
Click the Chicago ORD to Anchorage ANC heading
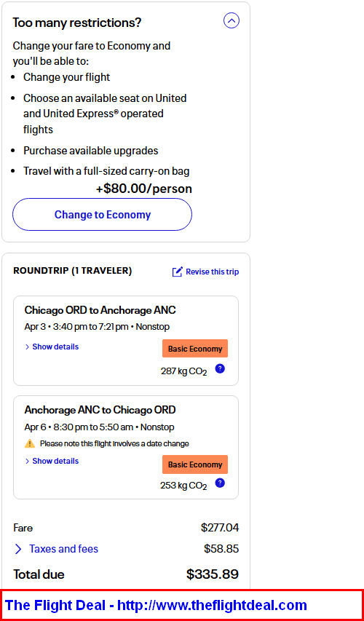[100, 309]
